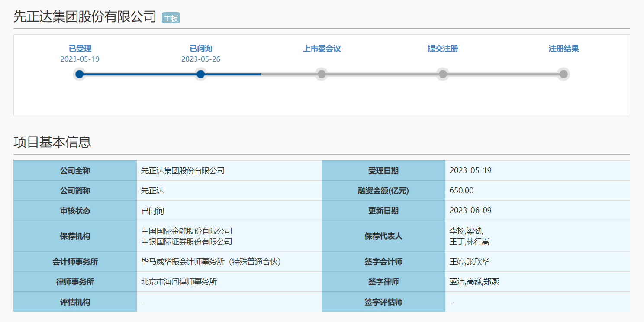This screenshot has height=322, width=644.
Task: Click the 已受理 progress step dot
Action: coord(80,74)
